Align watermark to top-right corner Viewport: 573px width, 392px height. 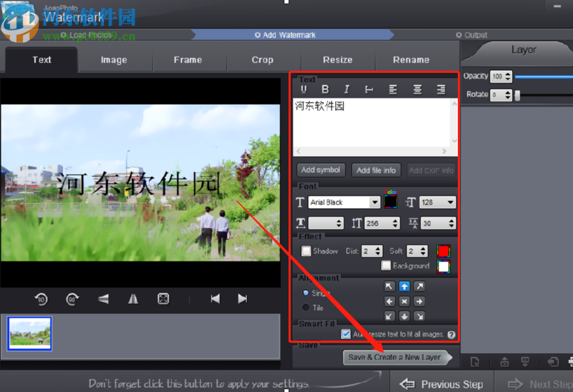point(419,287)
